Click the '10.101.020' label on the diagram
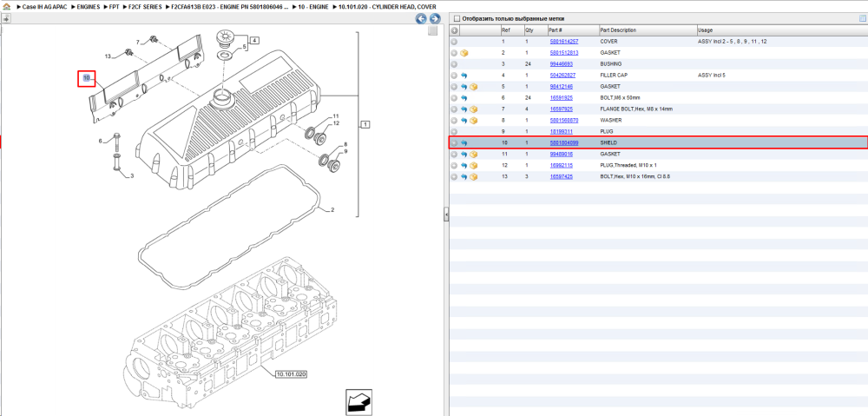This screenshot has width=868, height=416. coord(291,375)
